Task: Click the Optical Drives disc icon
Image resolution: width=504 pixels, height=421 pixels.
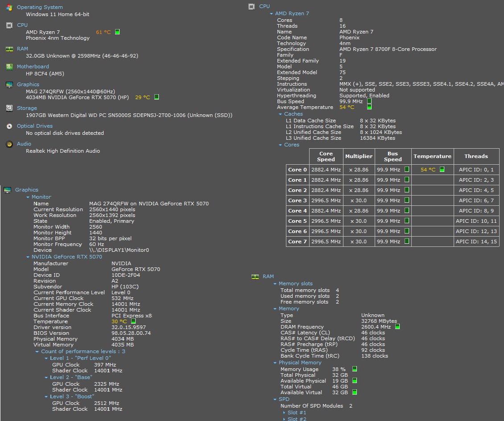Action: point(9,126)
